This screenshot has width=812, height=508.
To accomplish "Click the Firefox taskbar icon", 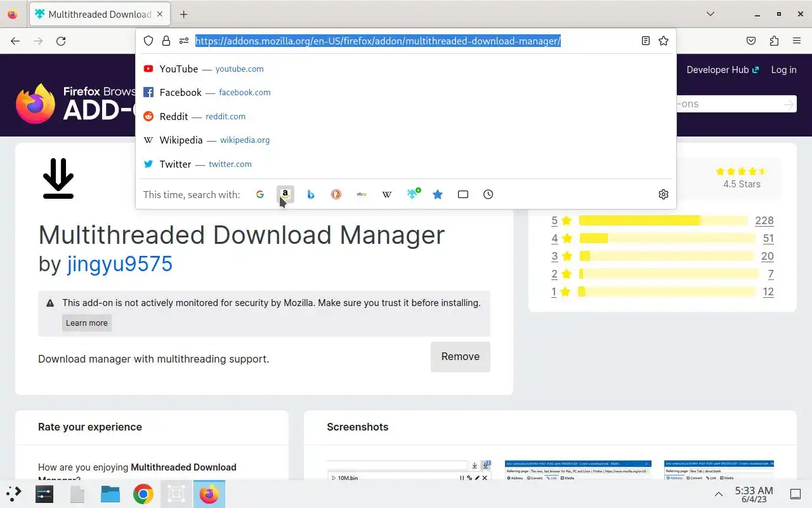I will pyautogui.click(x=209, y=493).
